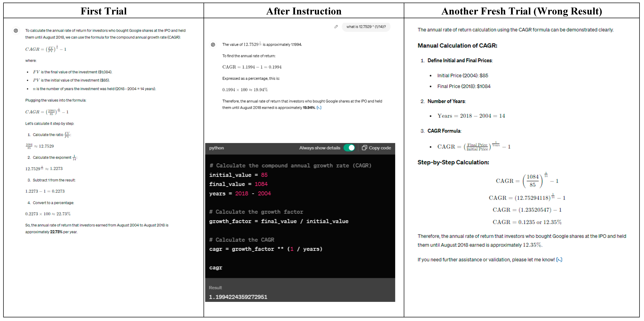Click the growth_factor assignment code line

click(279, 221)
